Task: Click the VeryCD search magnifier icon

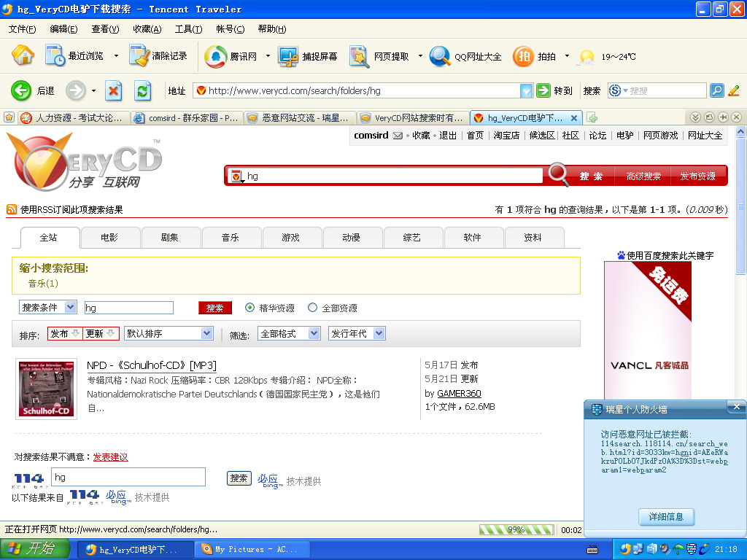Action: (x=558, y=174)
